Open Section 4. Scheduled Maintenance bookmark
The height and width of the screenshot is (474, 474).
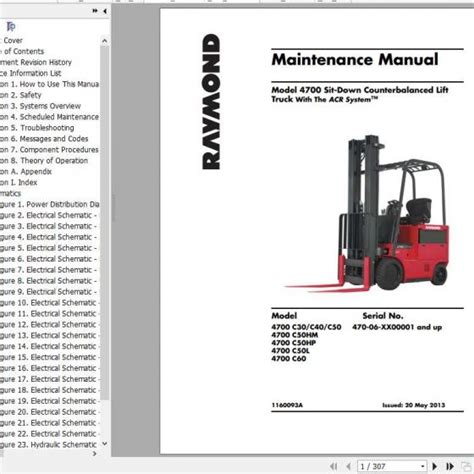(x=49, y=117)
